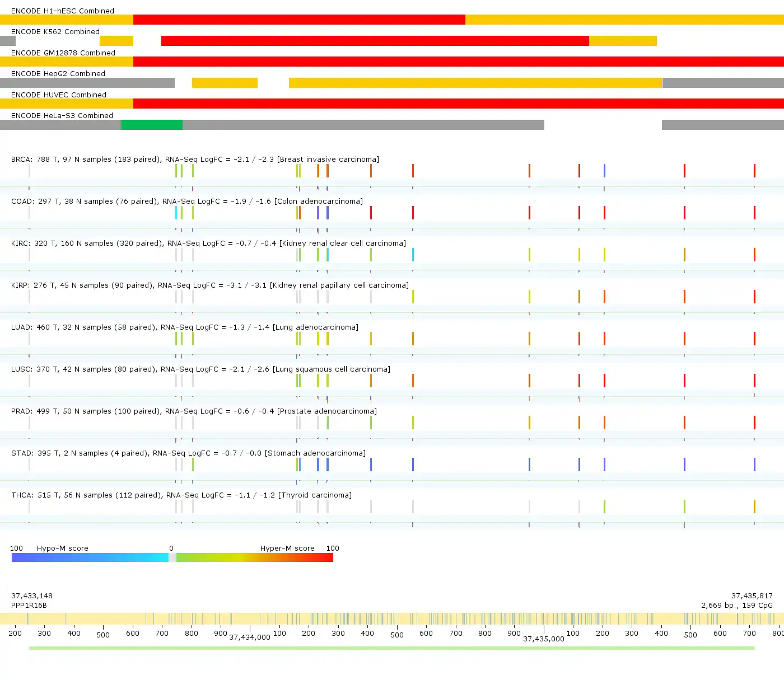784x680 pixels.
Task: Click the LUAD Lung adenocarcinoma row label
Action: click(185, 327)
